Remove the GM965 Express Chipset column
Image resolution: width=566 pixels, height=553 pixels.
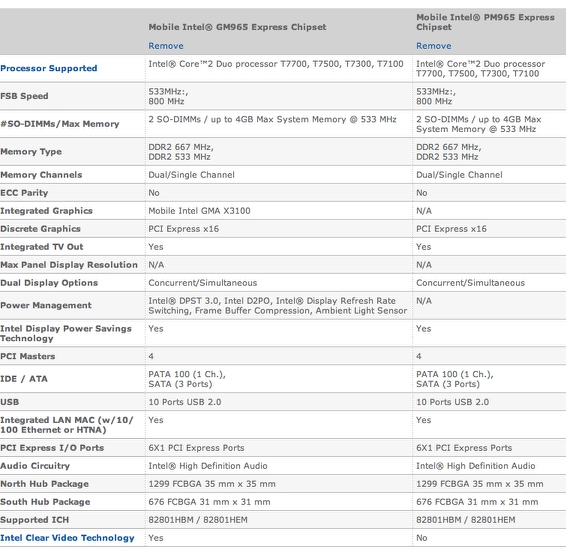tap(166, 46)
